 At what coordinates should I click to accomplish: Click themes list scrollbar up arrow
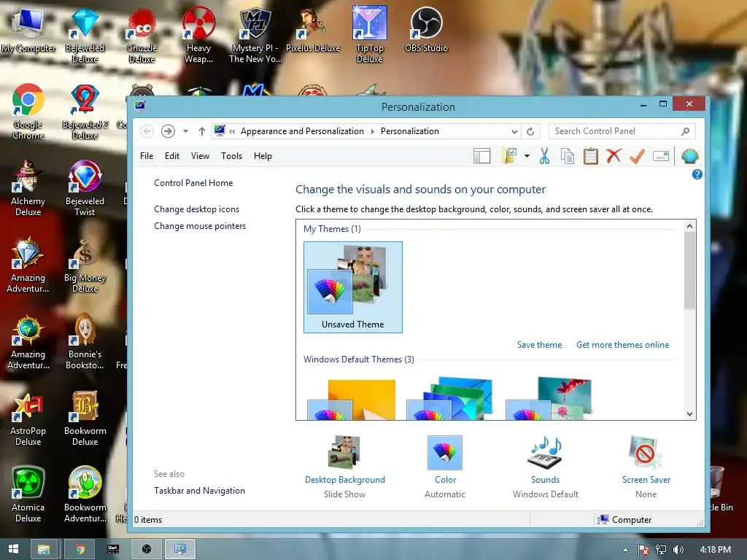click(689, 226)
